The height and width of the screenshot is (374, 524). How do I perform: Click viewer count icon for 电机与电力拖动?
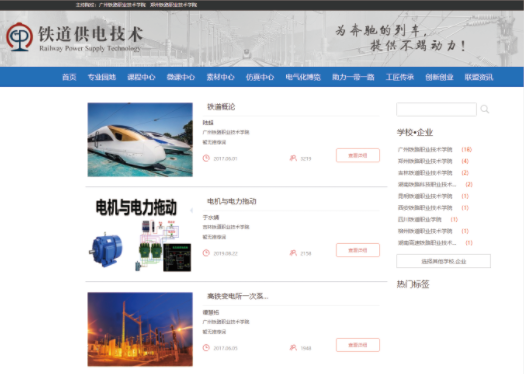(293, 253)
